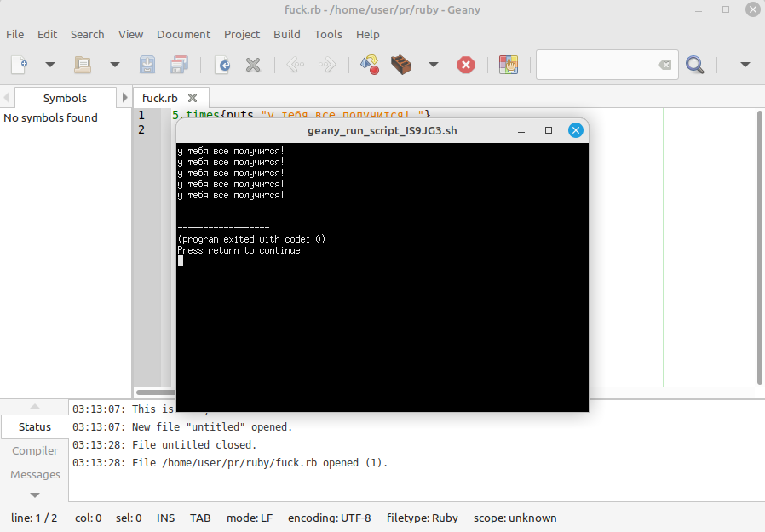This screenshot has height=532, width=765.
Task: Click the Reload file toolbar icon
Action: pyautogui.click(x=222, y=65)
